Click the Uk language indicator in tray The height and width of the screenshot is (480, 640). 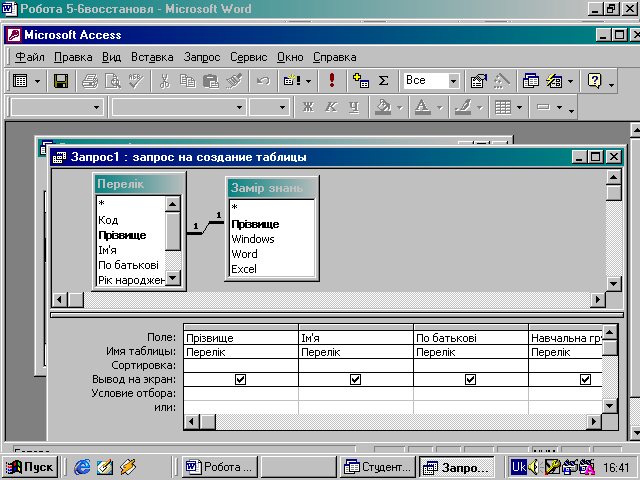pyautogui.click(x=519, y=467)
